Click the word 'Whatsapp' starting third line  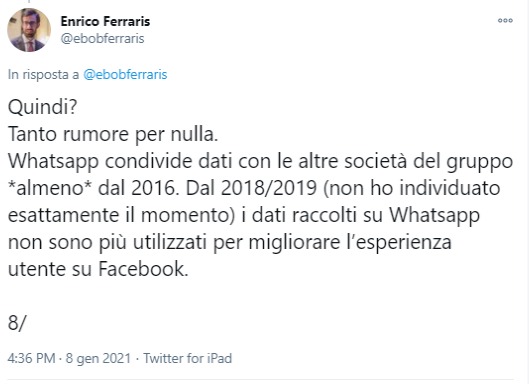53,161
